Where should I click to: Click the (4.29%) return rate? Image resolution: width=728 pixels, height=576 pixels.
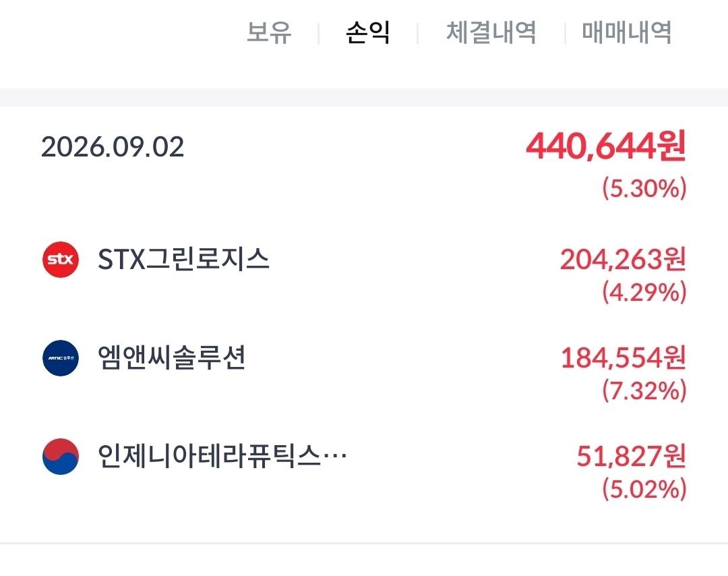(644, 292)
